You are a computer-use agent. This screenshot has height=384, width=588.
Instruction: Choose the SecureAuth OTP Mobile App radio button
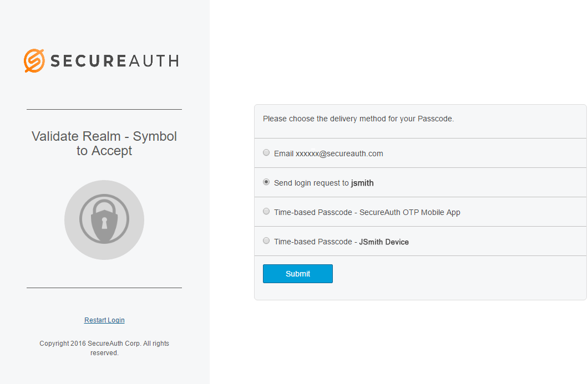pyautogui.click(x=266, y=211)
